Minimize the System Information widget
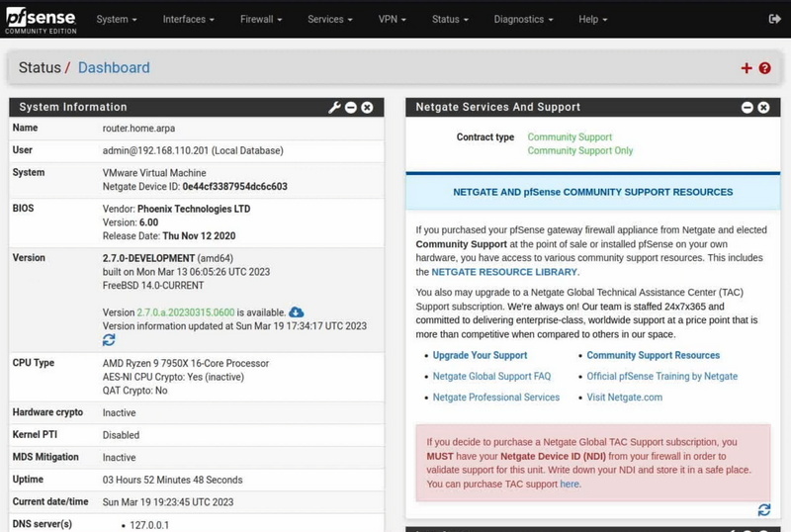 coord(351,108)
